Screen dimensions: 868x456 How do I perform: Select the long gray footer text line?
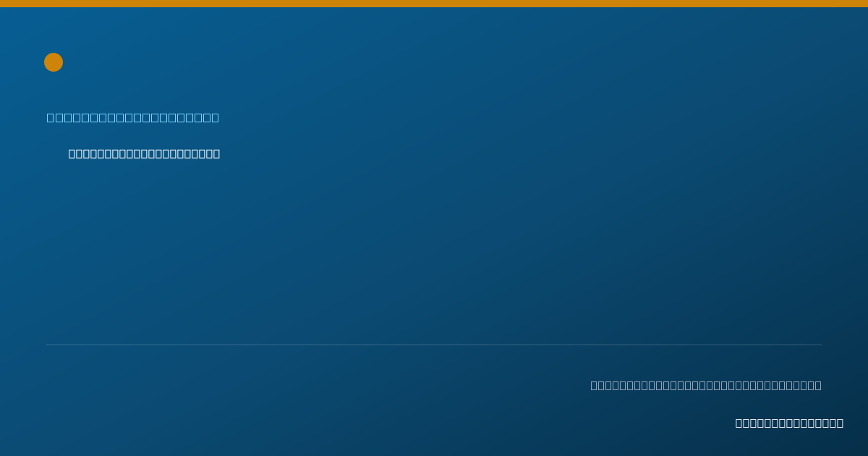pyautogui.click(x=706, y=385)
